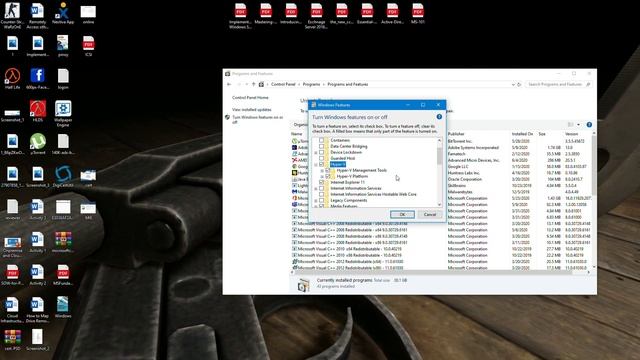The height and width of the screenshot is (360, 640).
Task: Select Oracle Corporation publisher row
Action: (464, 179)
